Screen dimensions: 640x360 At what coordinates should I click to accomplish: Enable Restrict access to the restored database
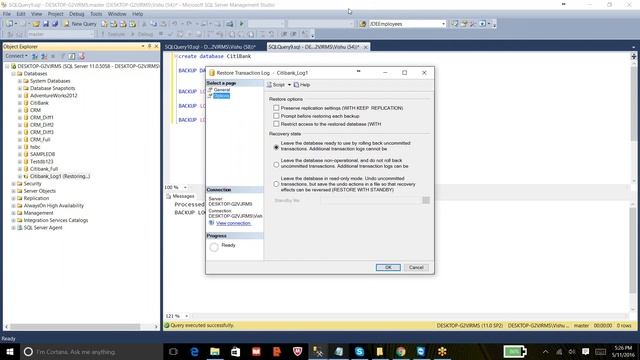click(276, 124)
